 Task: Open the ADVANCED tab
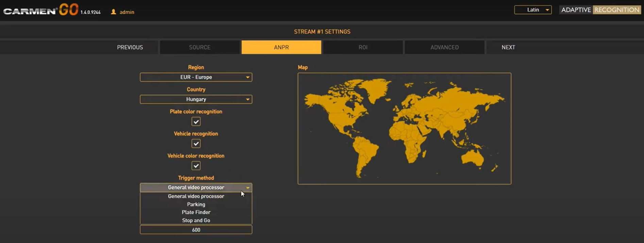pyautogui.click(x=444, y=47)
